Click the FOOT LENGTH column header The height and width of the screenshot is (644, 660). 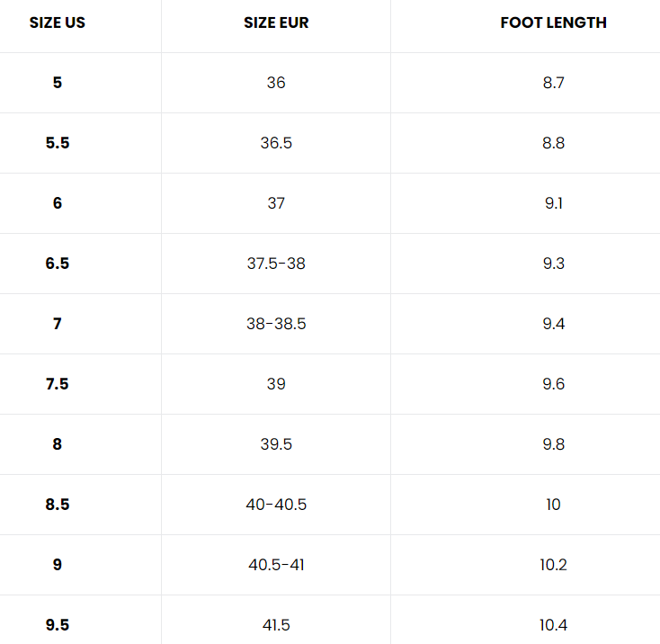click(553, 22)
